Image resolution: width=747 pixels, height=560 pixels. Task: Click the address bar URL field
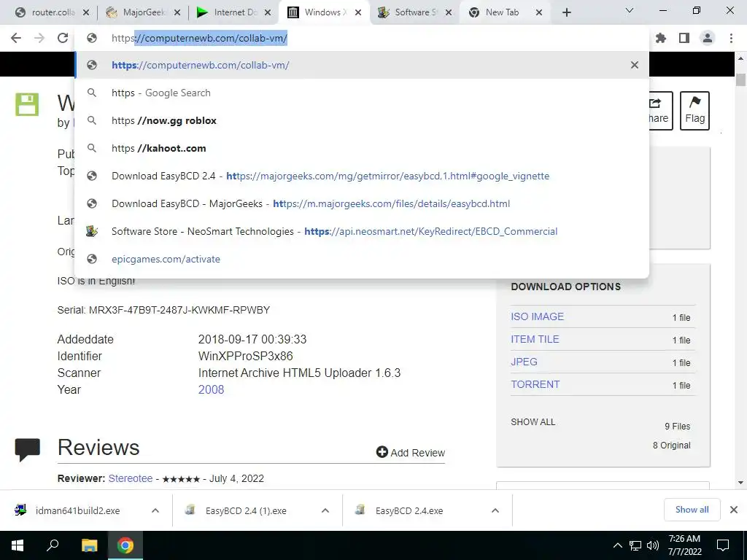(362, 38)
